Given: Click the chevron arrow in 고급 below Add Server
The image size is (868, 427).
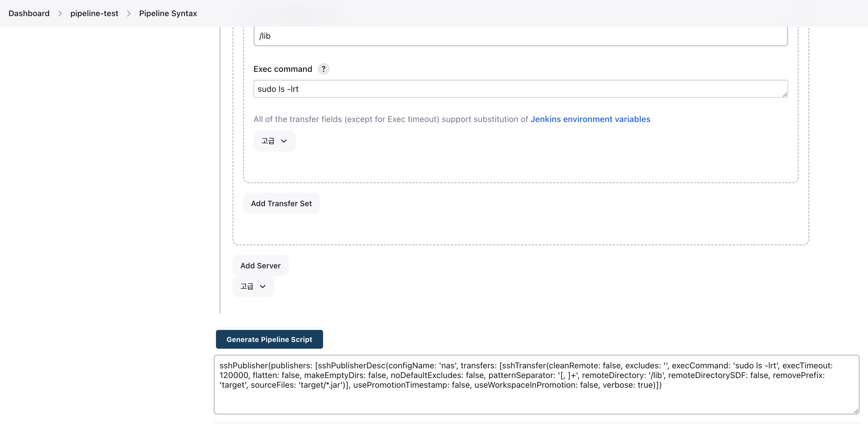Looking at the screenshot, I should [x=263, y=287].
